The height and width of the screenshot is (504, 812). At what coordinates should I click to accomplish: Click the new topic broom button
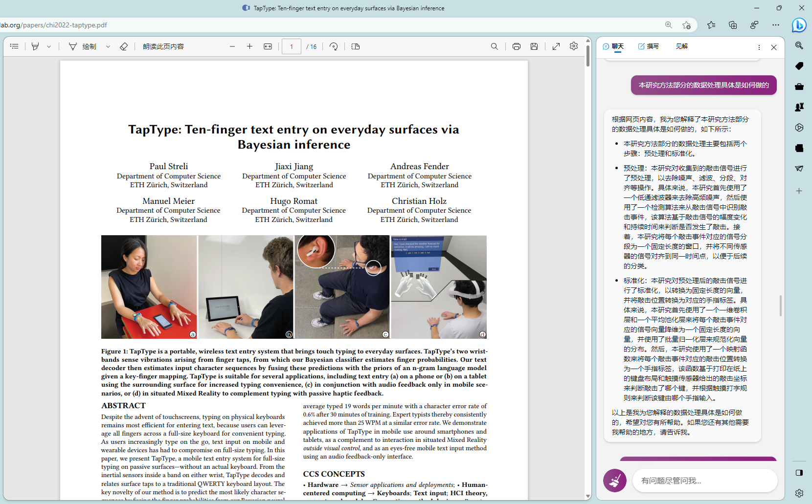[615, 481]
